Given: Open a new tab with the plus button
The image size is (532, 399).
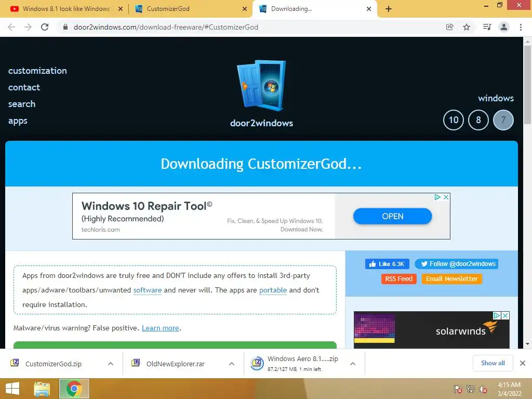Looking at the screenshot, I should click(x=389, y=9).
